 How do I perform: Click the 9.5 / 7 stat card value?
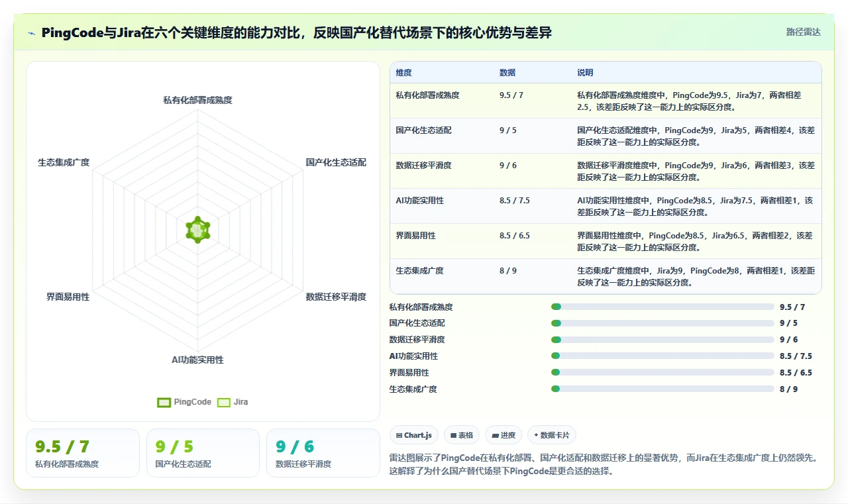[x=62, y=446]
